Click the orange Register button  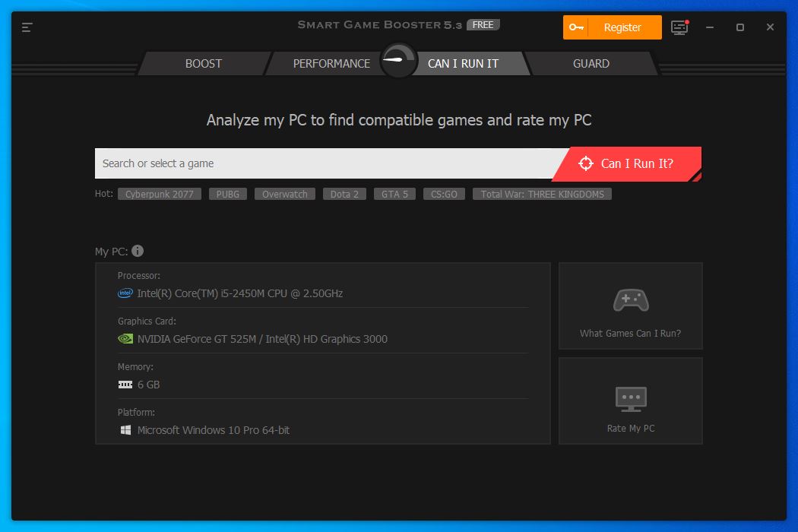tap(613, 27)
